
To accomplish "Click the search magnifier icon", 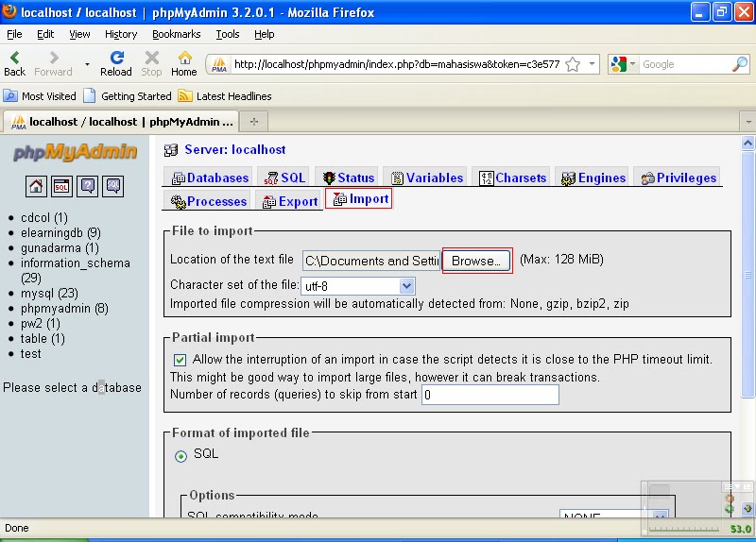I will [740, 64].
